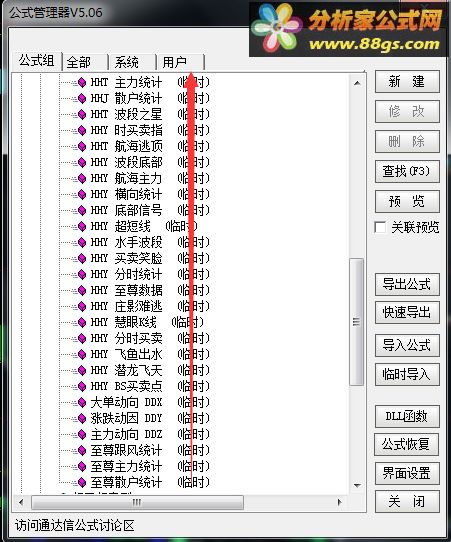Click the diamond icon beside HHY 分时统计
Screen dimensions: 451x542
[x=82, y=274]
